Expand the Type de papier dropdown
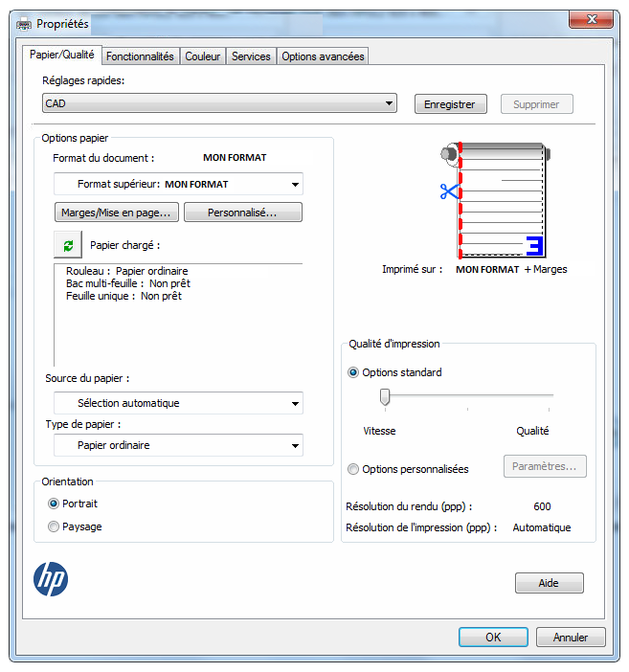 [x=178, y=445]
